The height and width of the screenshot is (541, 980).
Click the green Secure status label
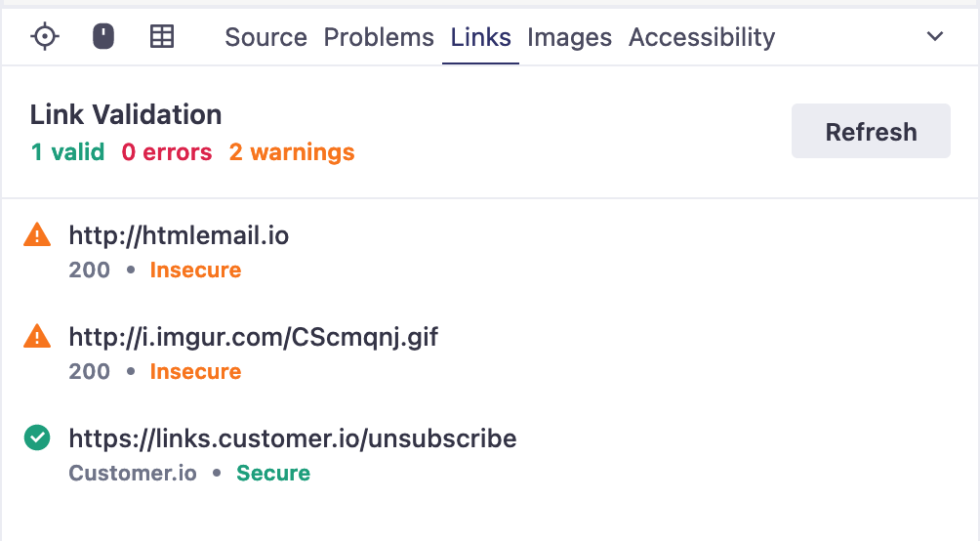click(273, 474)
